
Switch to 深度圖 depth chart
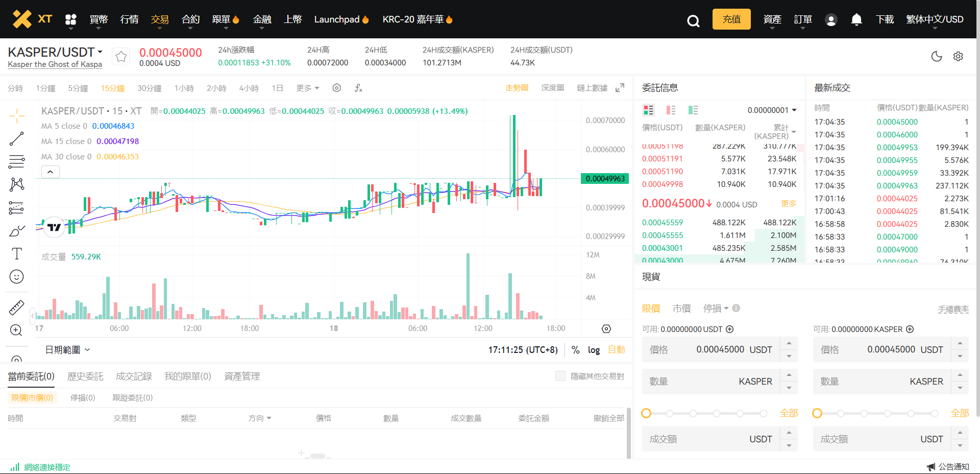[553, 88]
